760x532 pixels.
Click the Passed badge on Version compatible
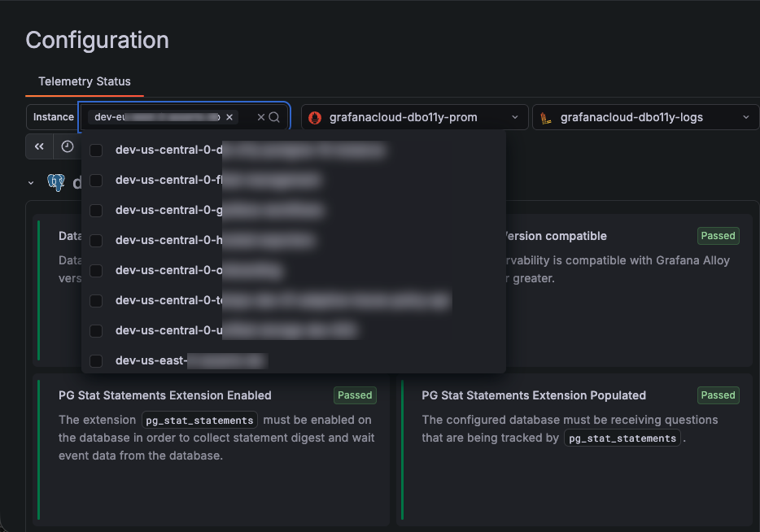(717, 236)
